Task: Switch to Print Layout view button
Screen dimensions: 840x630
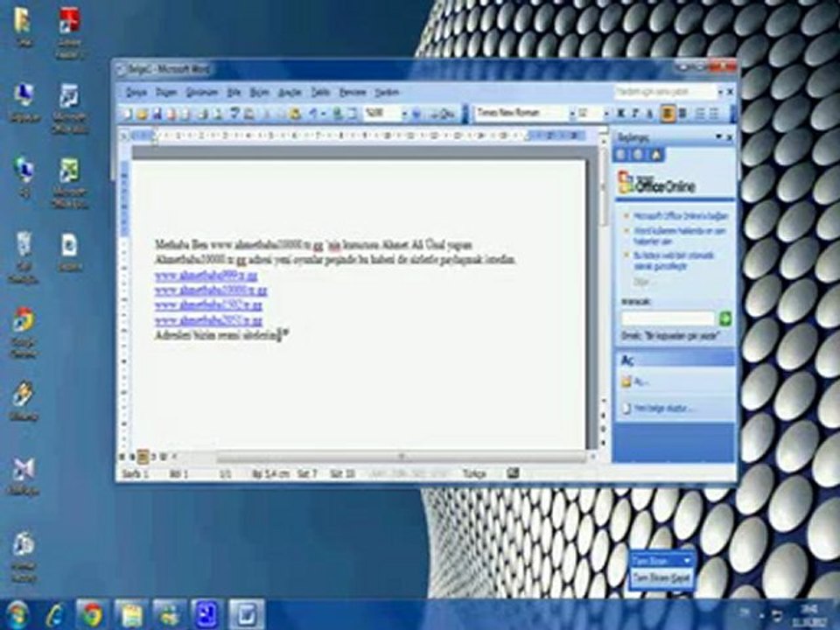Action: pos(143,457)
